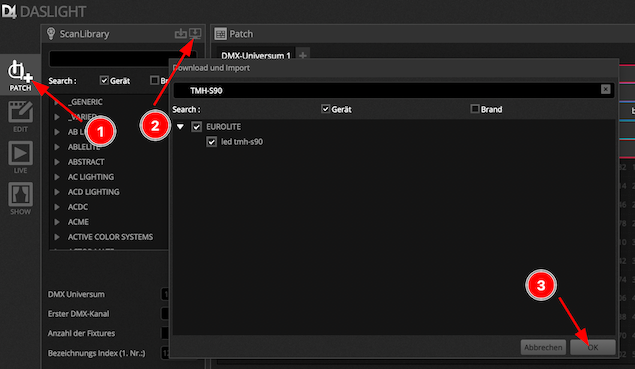This screenshot has height=369, width=635.
Task: Click Abbrechen to cancel import
Action: coord(543,348)
